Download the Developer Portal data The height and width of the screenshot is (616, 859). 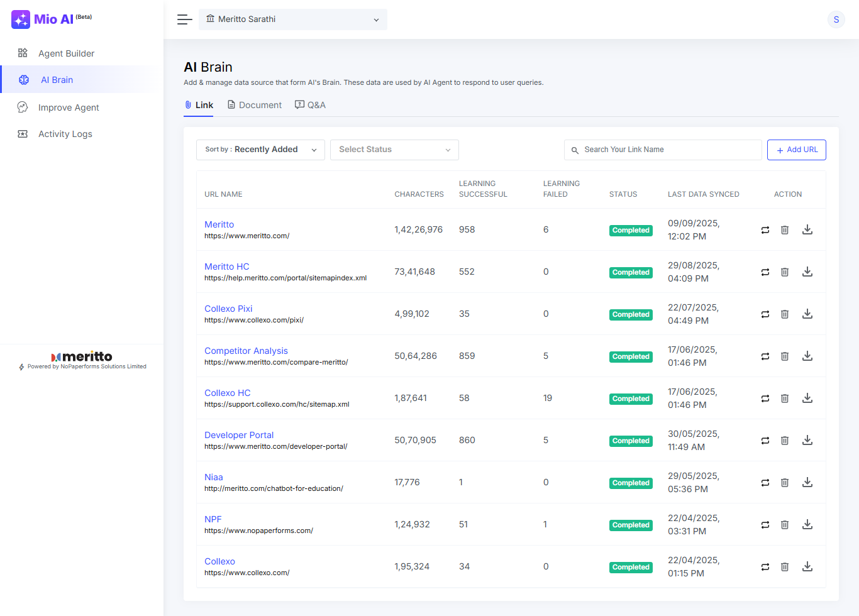pyautogui.click(x=807, y=441)
